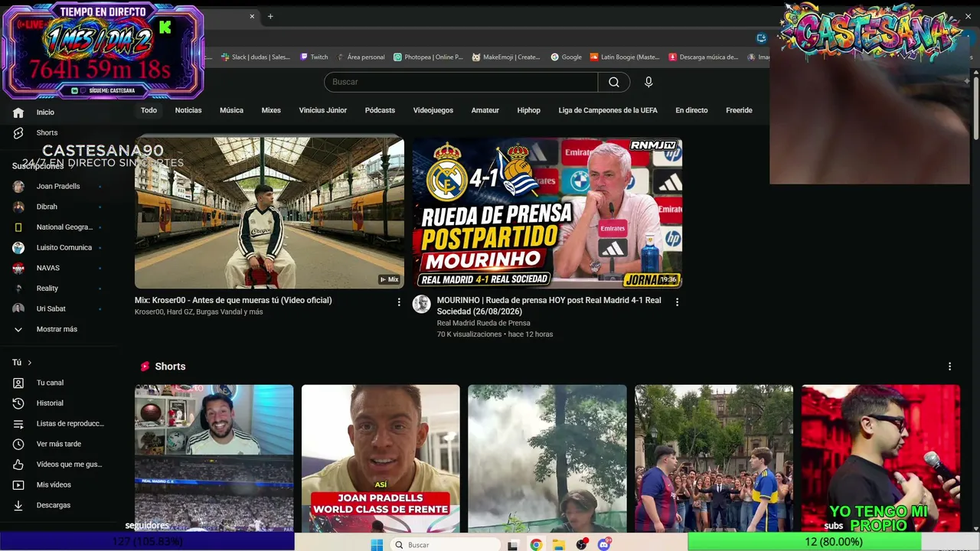Open the Windows Start menu
The height and width of the screenshot is (551, 980).
click(377, 545)
